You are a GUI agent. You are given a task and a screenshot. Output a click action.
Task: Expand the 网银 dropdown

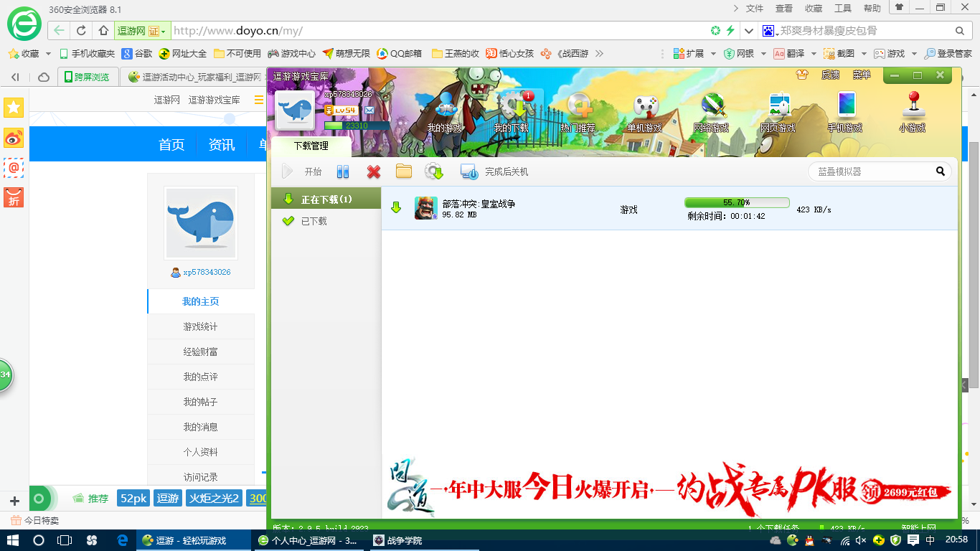click(x=763, y=54)
